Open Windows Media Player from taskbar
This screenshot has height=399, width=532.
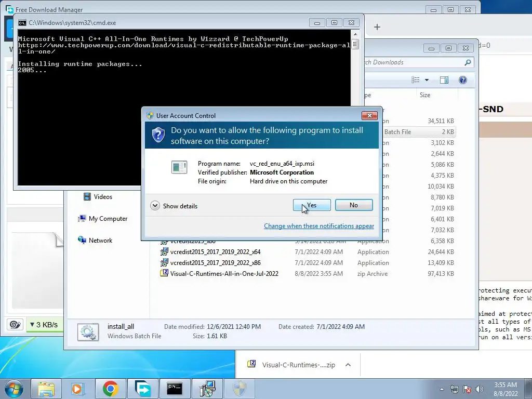pos(78,389)
